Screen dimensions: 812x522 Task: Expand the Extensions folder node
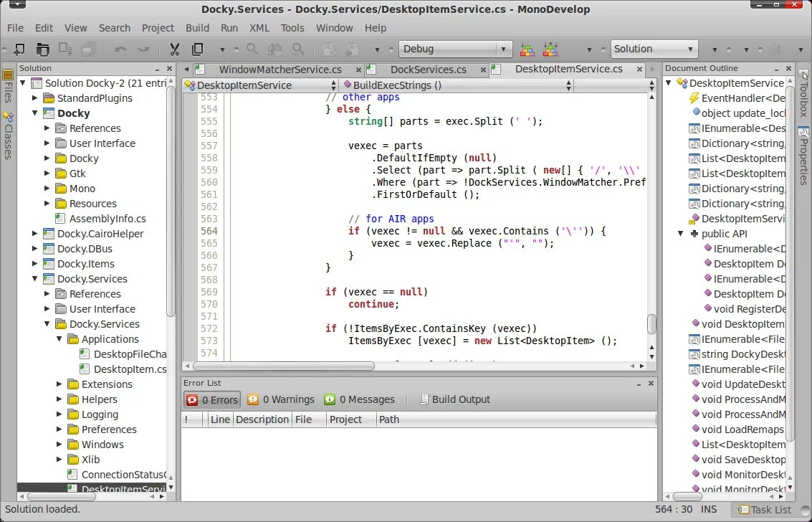point(59,384)
